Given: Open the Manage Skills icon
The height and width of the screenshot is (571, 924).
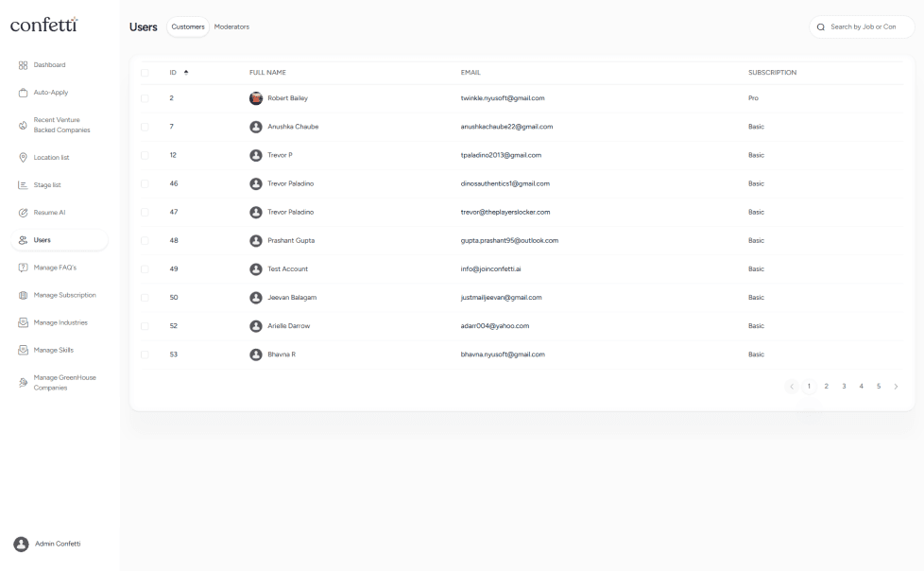Looking at the screenshot, I should click(x=23, y=349).
